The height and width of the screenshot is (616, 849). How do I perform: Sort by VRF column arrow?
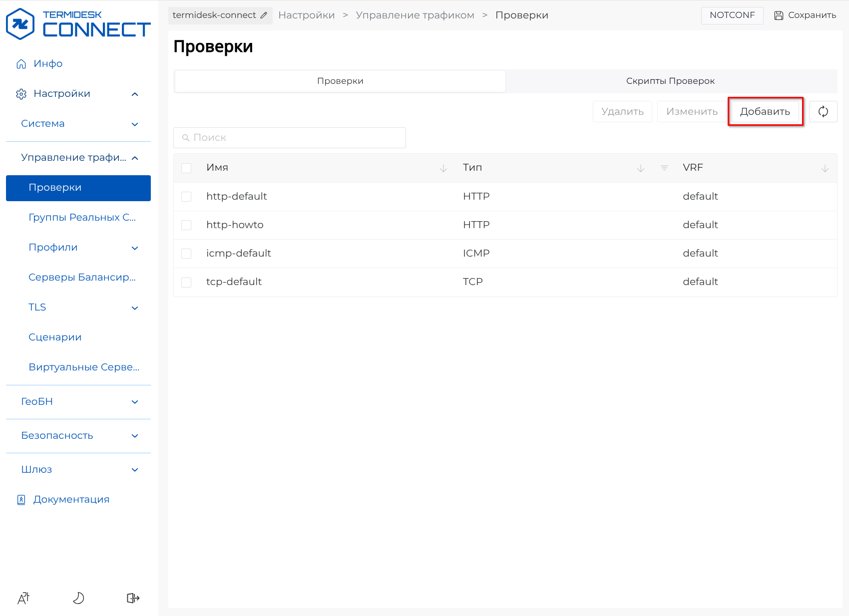[x=825, y=168]
